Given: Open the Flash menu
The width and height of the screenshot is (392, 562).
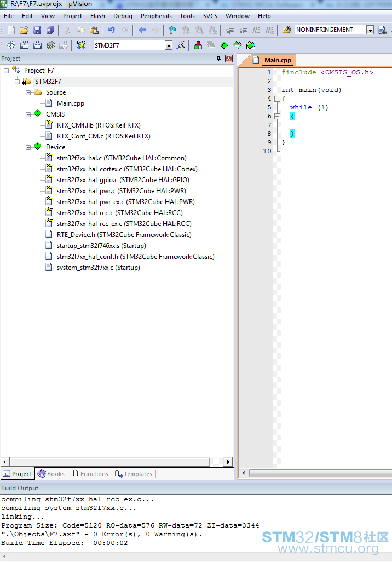Looking at the screenshot, I should [x=97, y=16].
